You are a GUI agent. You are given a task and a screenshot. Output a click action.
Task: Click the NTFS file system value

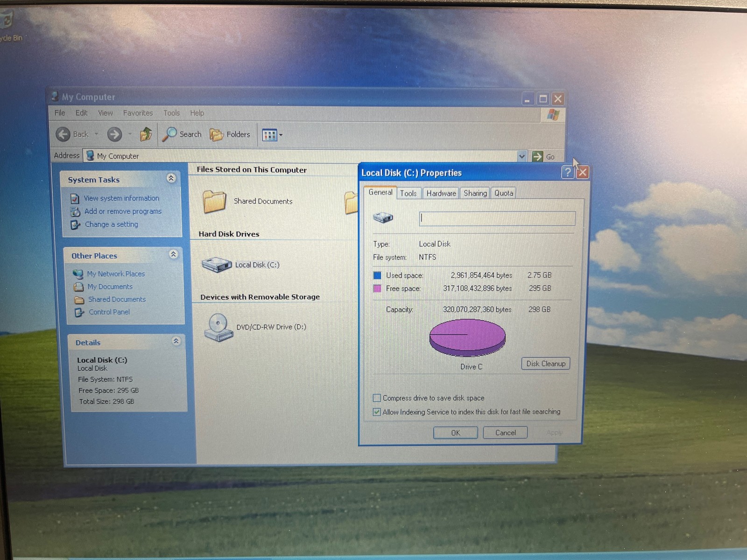(427, 257)
